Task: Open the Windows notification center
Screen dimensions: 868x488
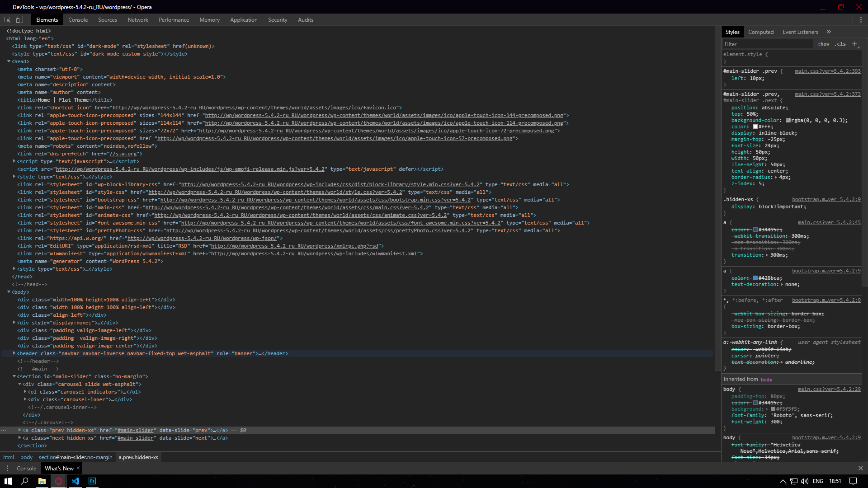Action: (x=853, y=481)
